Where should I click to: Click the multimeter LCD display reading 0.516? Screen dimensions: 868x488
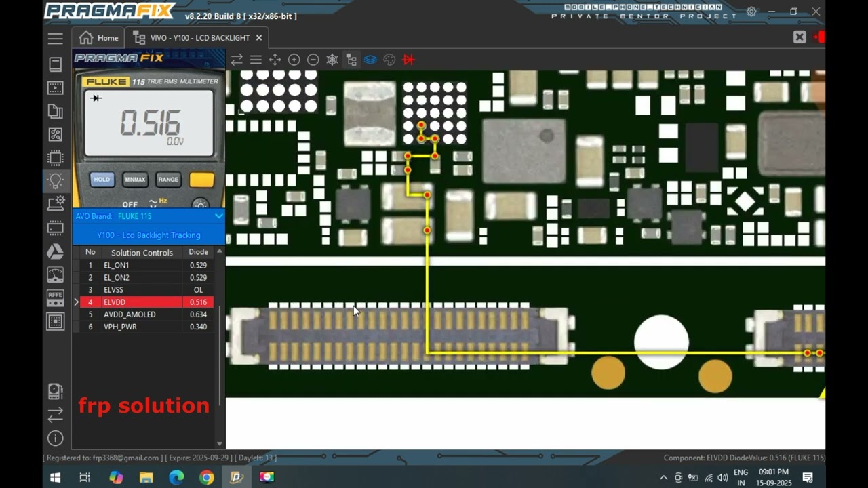[149, 123]
